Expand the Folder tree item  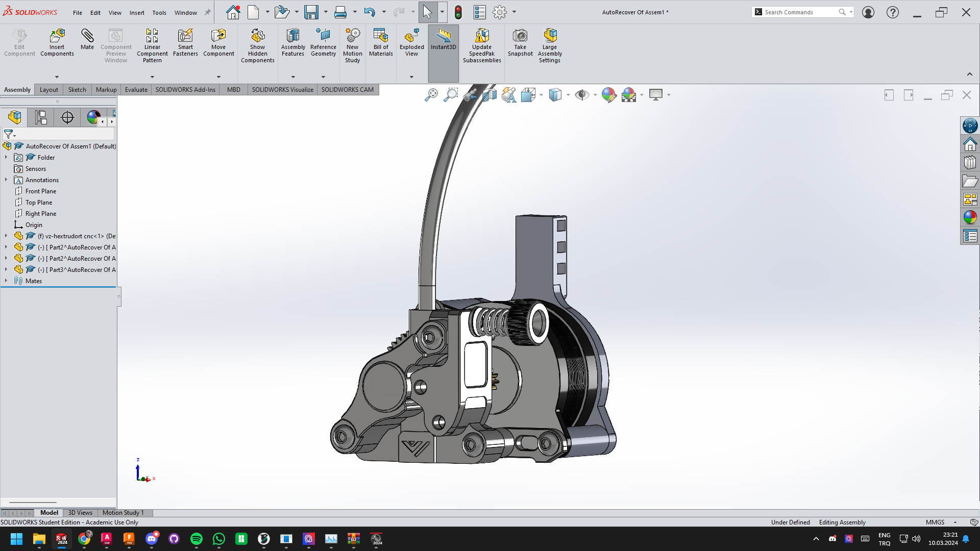pyautogui.click(x=6, y=157)
